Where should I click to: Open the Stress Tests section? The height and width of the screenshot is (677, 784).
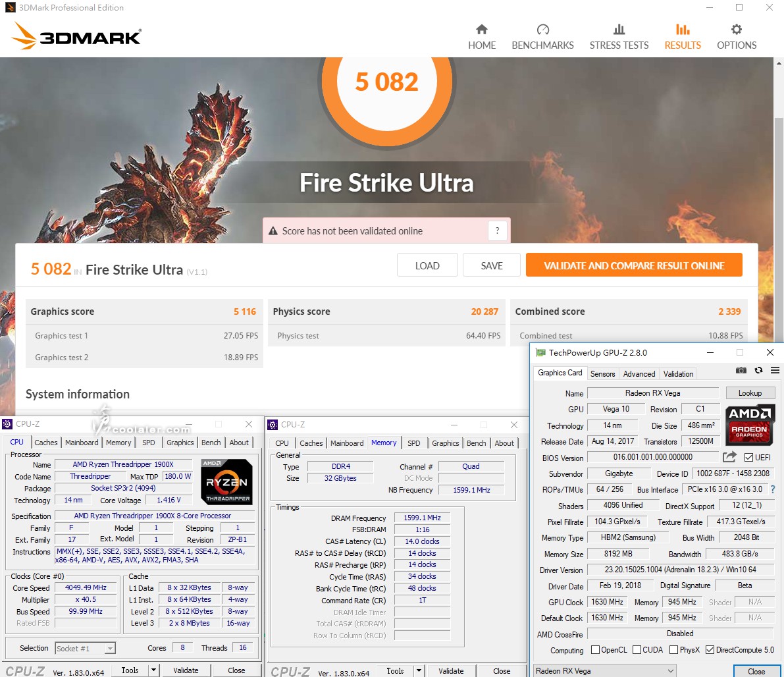click(x=619, y=37)
